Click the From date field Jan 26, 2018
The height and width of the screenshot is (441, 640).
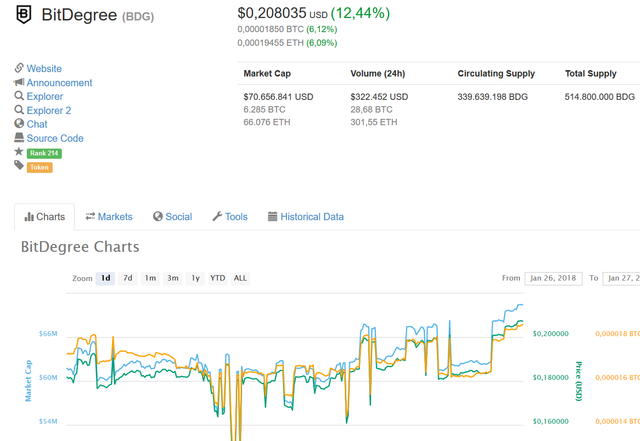[x=553, y=278]
